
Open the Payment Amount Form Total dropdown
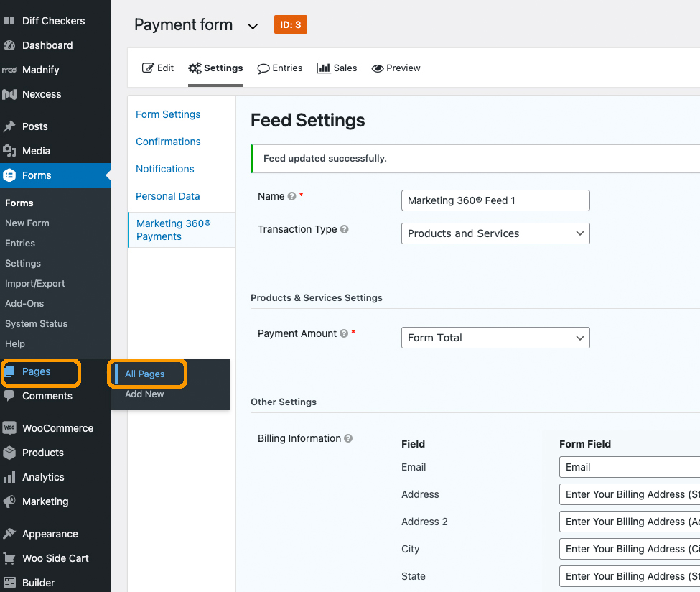(x=495, y=338)
